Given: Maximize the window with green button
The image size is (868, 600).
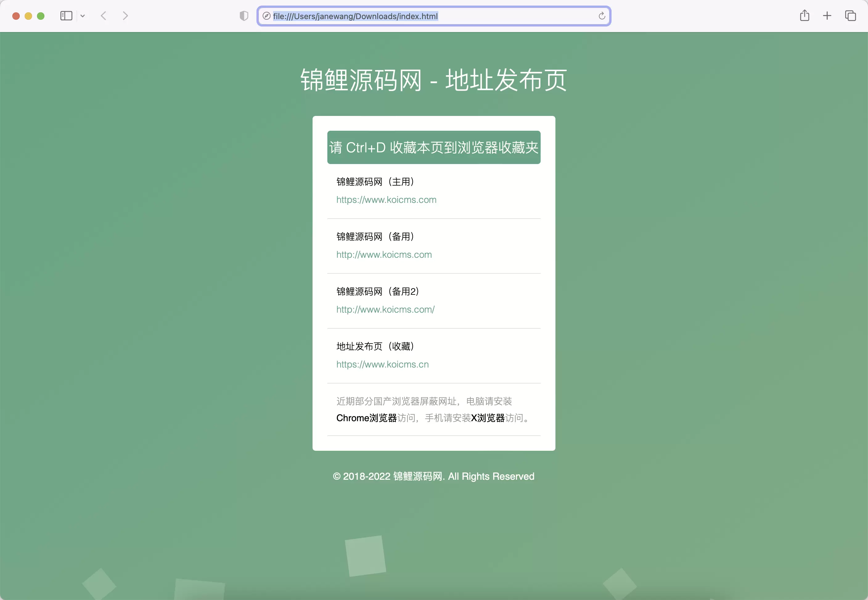Looking at the screenshot, I should coord(41,16).
